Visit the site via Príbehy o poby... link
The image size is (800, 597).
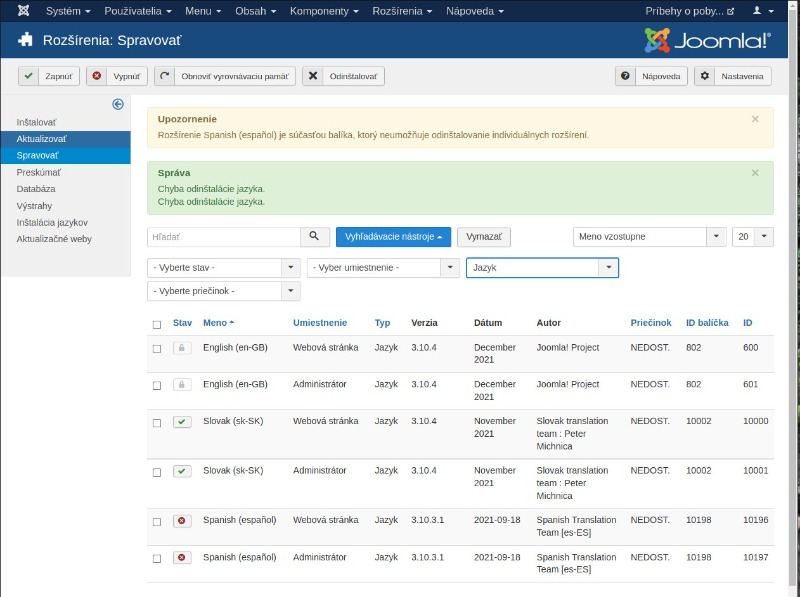pyautogui.click(x=689, y=11)
